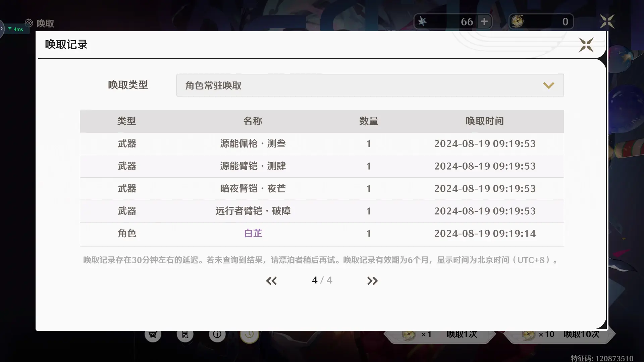Add astrite with the plus icon
This screenshot has width=644, height=362.
tap(484, 22)
